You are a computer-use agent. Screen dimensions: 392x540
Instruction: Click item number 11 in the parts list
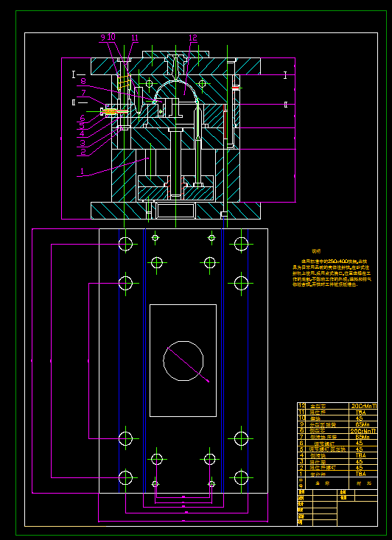click(x=302, y=413)
